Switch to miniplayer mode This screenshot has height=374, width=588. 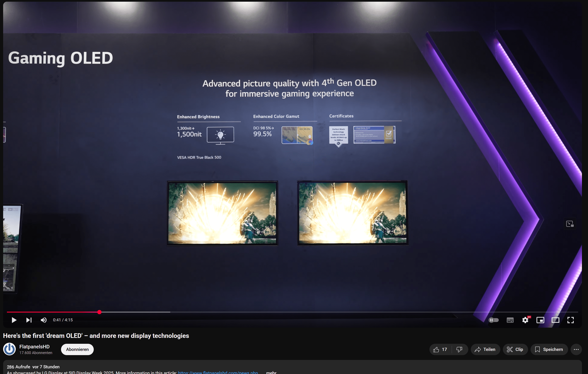(x=540, y=320)
